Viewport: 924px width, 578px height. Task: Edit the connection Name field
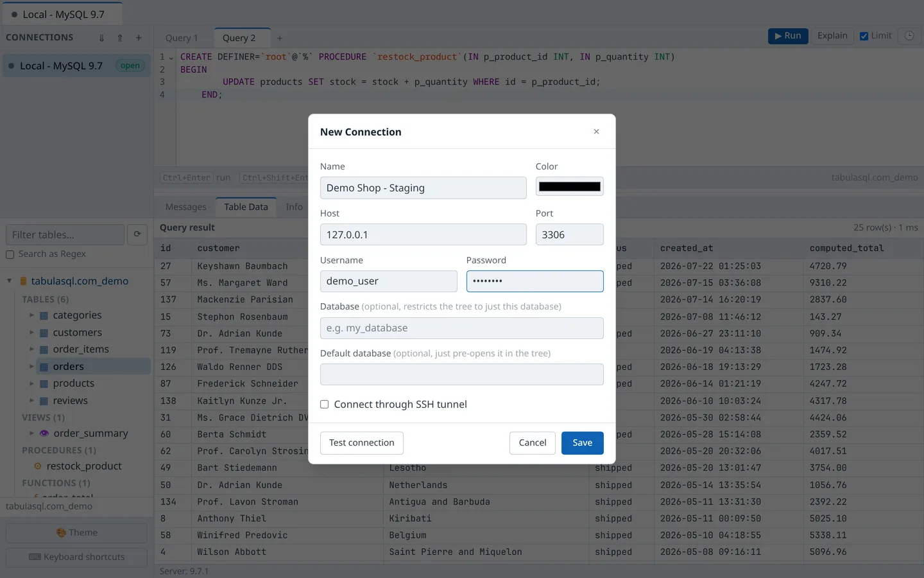pos(423,188)
